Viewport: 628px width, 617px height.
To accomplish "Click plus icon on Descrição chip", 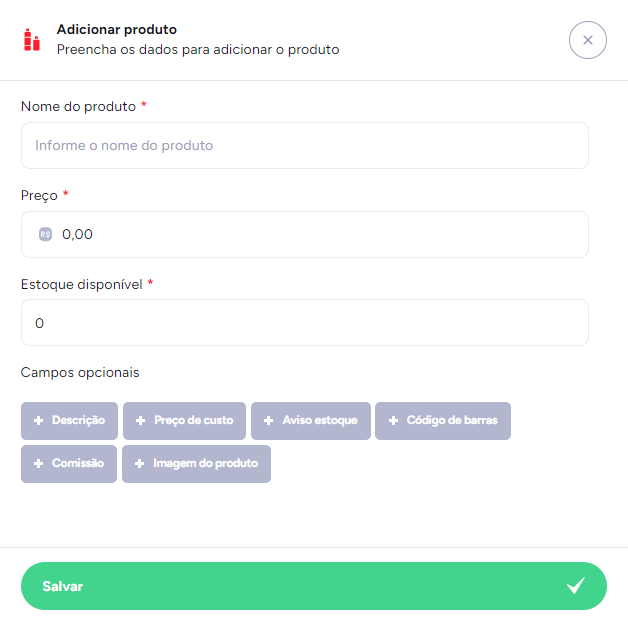I will pos(39,421).
